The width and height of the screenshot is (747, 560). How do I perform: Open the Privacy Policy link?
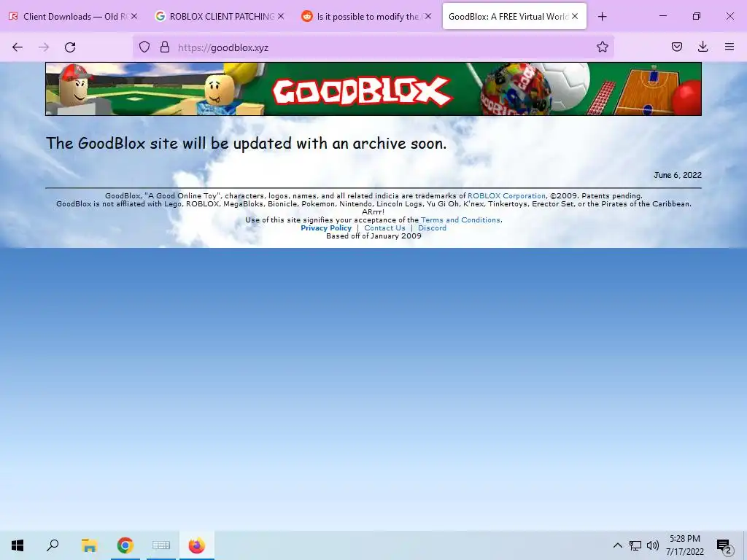pos(326,228)
